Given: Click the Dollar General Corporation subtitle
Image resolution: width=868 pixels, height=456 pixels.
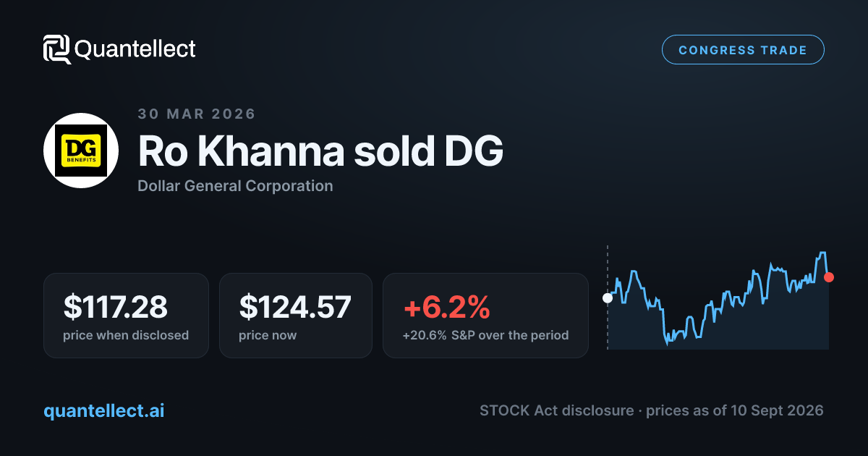Looking at the screenshot, I should coord(235,186).
